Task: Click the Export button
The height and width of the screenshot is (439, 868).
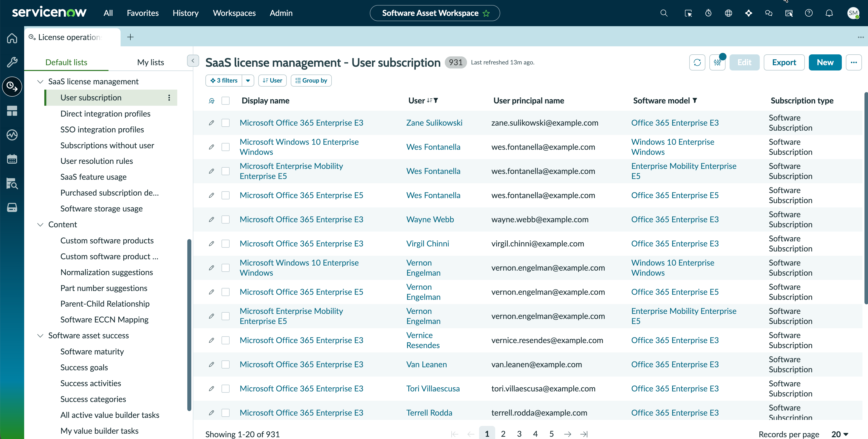Action: click(x=784, y=62)
